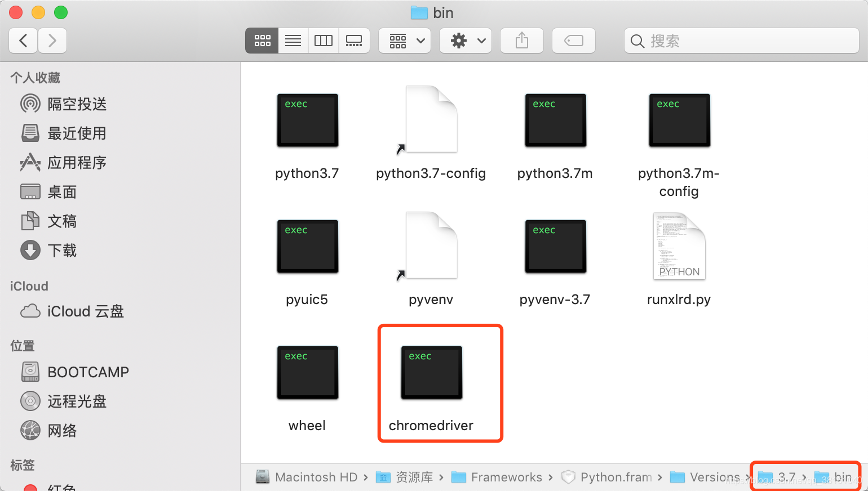
Task: Click the bin folder icon in title bar
Action: (x=419, y=13)
